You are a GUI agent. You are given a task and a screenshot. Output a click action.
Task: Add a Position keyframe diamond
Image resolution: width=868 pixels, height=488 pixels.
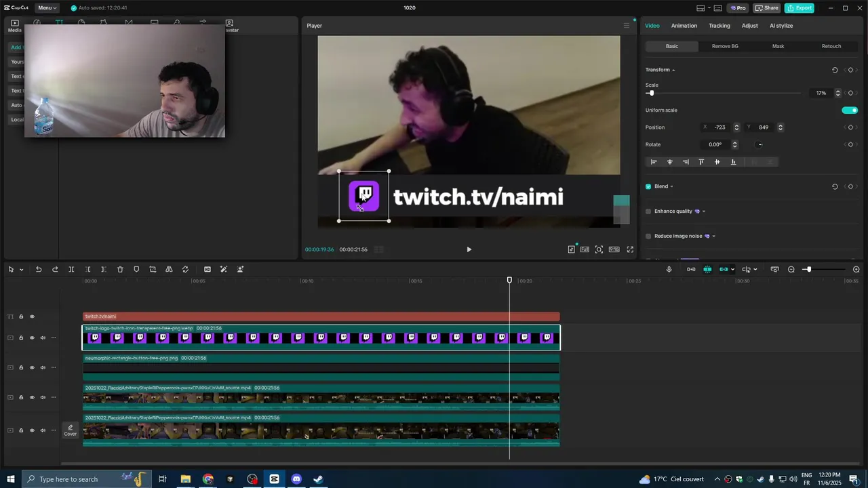click(850, 127)
